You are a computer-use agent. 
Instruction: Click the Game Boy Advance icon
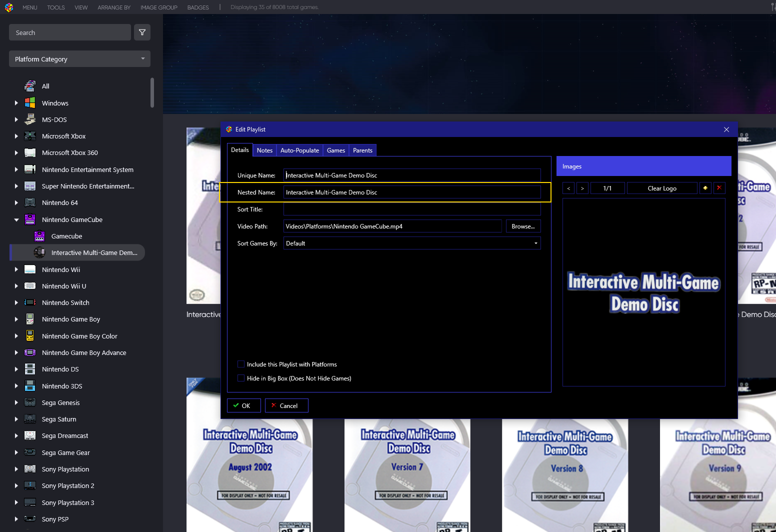point(30,352)
